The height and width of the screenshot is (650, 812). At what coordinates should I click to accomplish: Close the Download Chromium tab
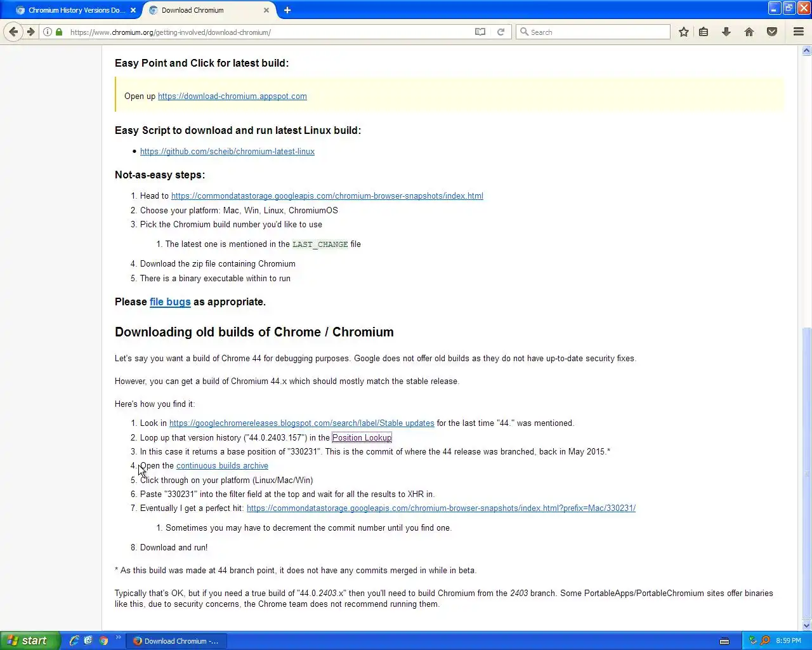266,10
